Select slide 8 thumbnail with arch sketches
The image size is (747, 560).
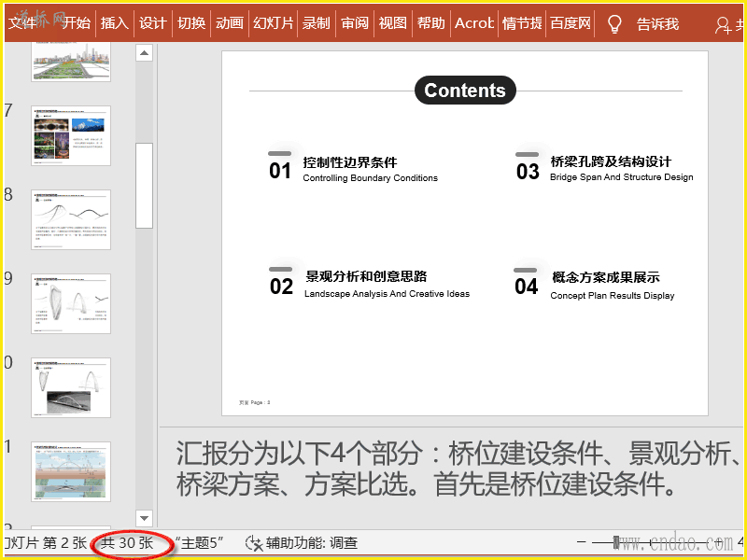point(71,219)
